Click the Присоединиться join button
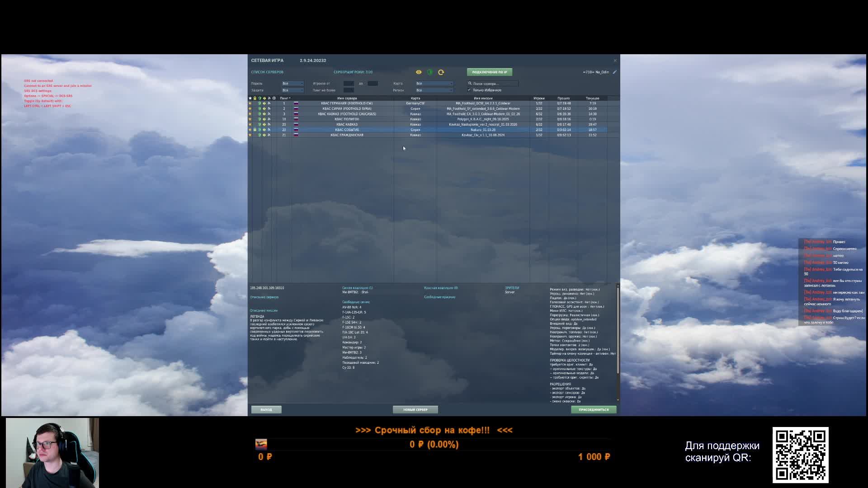The height and width of the screenshot is (488, 868). point(594,410)
